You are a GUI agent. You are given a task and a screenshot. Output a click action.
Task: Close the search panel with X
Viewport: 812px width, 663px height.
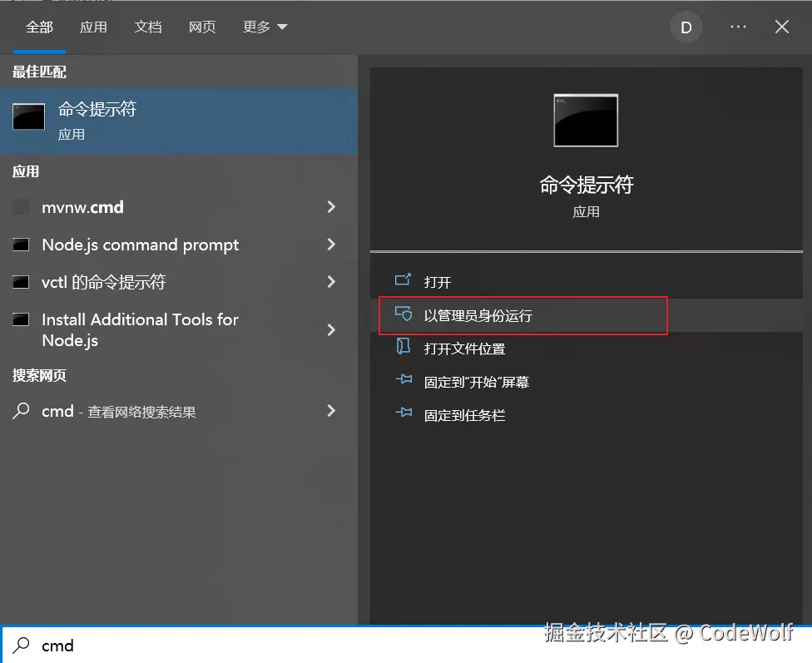[x=782, y=27]
